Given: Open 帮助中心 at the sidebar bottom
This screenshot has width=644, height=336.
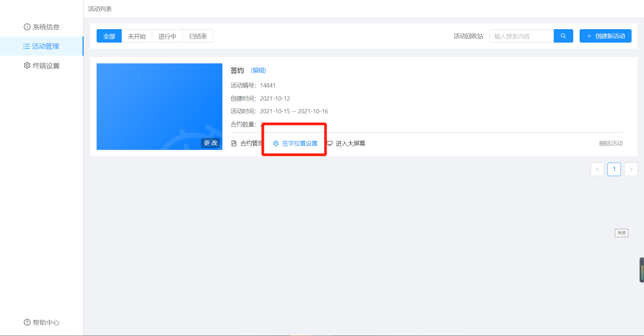Looking at the screenshot, I should [42, 322].
